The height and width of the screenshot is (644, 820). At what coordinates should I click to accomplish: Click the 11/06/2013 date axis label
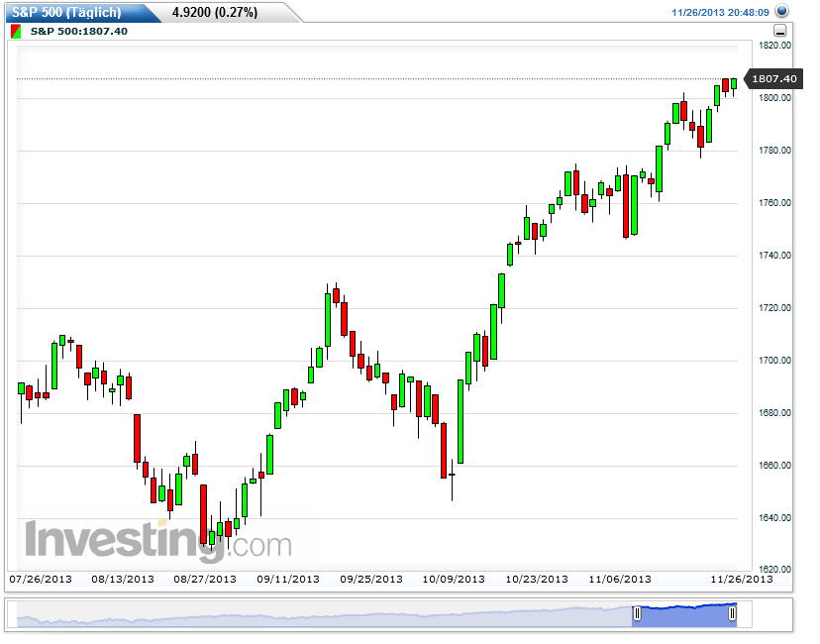620,580
